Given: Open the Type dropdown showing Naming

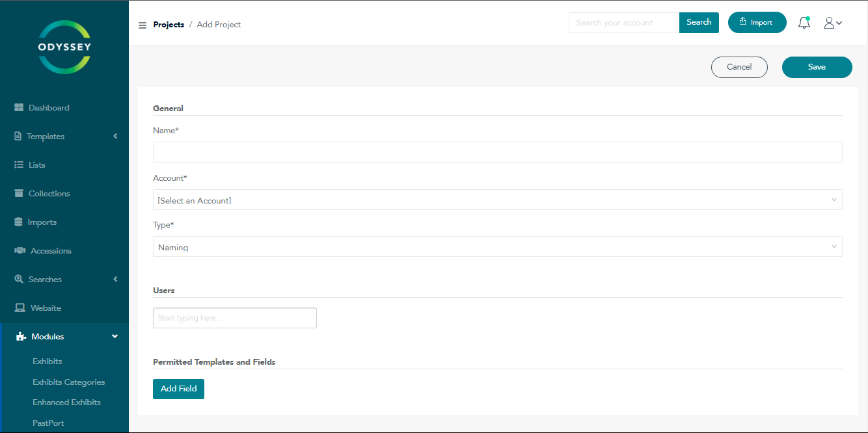Looking at the screenshot, I should pyautogui.click(x=498, y=246).
